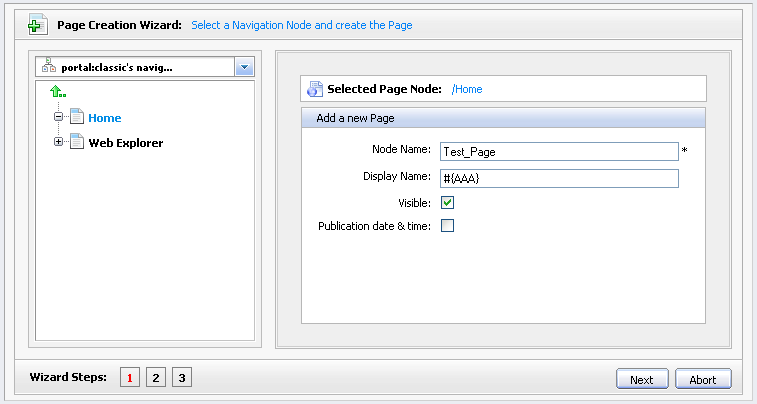
Task: Click the green up-level arrow icon
Action: pos(58,91)
